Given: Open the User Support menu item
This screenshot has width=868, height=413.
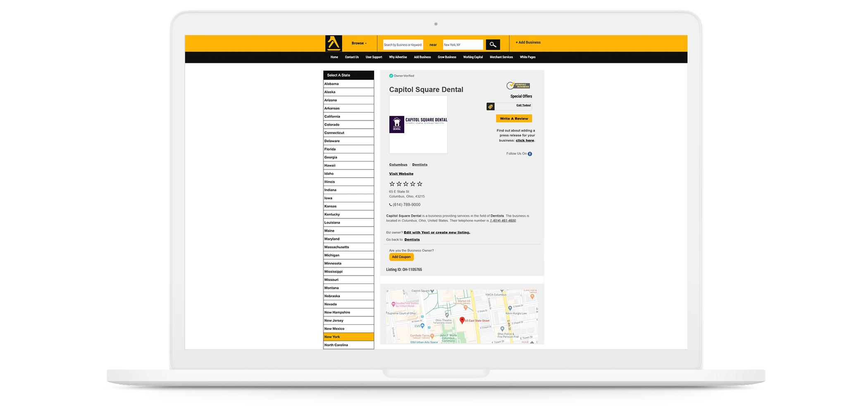Looking at the screenshot, I should point(374,57).
